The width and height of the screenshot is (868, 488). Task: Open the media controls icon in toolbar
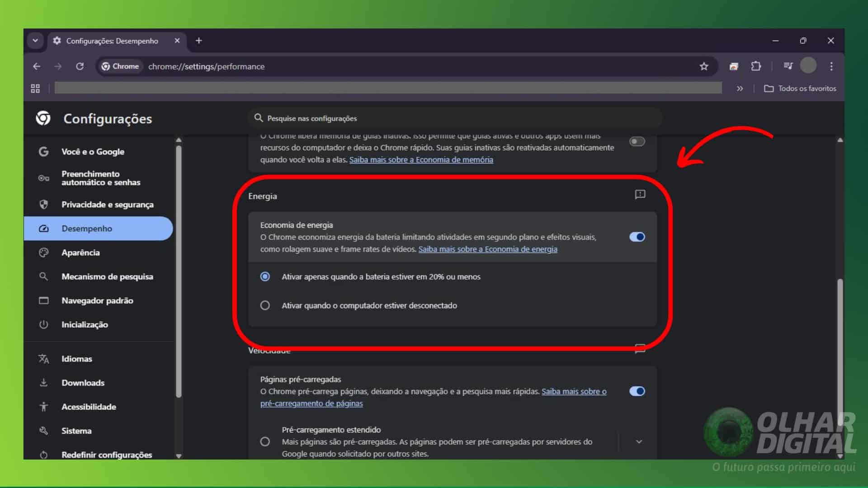click(788, 66)
